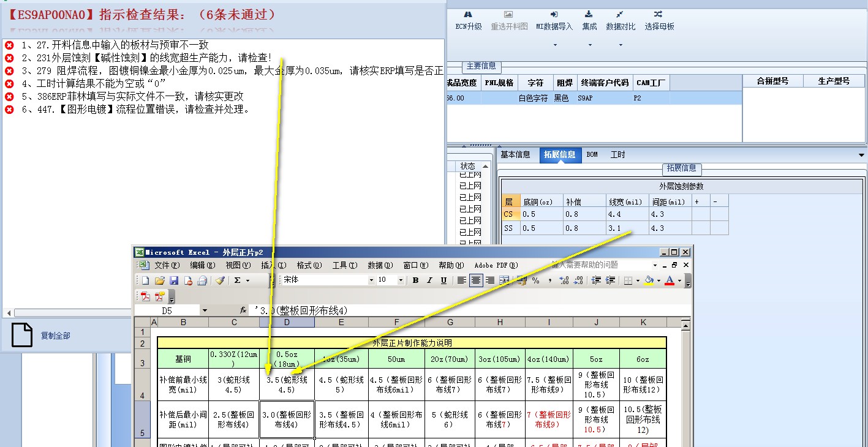The image size is (868, 447).
Task: Select check result 4、工时计算结果不能为空
Action: [x=93, y=83]
